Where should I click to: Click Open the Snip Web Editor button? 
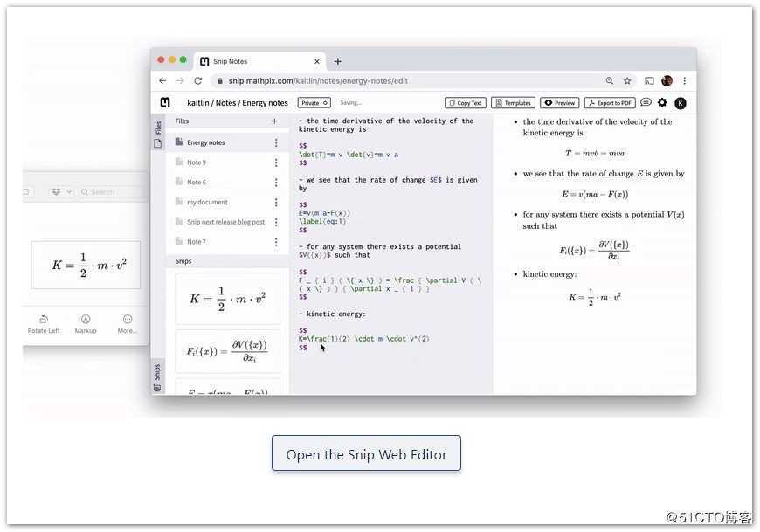[x=366, y=453]
